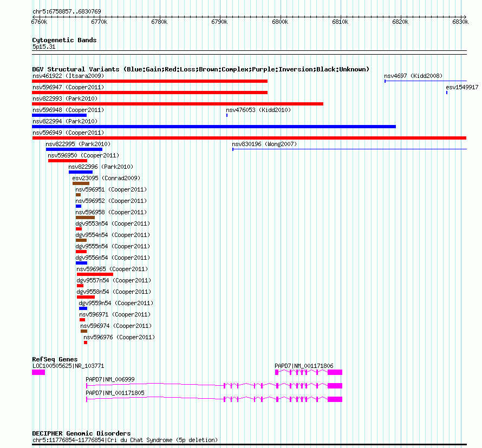This screenshot has width=482, height=448.
Task: Click the DGV Structural Variants track title
Action: pos(201,69)
